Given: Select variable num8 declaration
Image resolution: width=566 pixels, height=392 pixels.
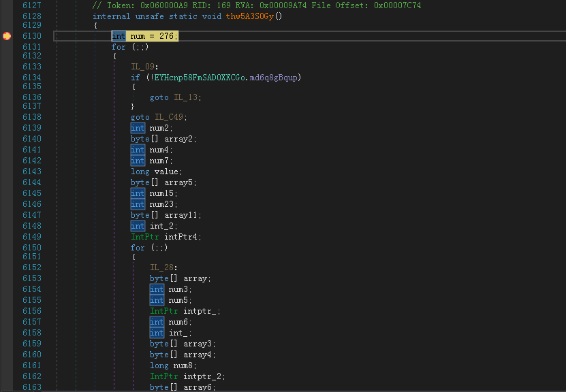Looking at the screenshot, I should pos(183,365).
